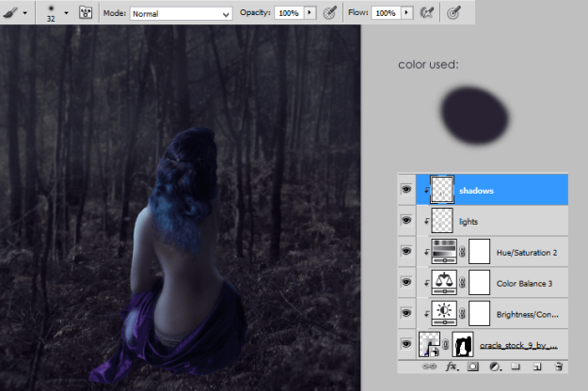Toggle pressure for size icon
Viewport: 588px width, 391px height.
click(x=453, y=13)
